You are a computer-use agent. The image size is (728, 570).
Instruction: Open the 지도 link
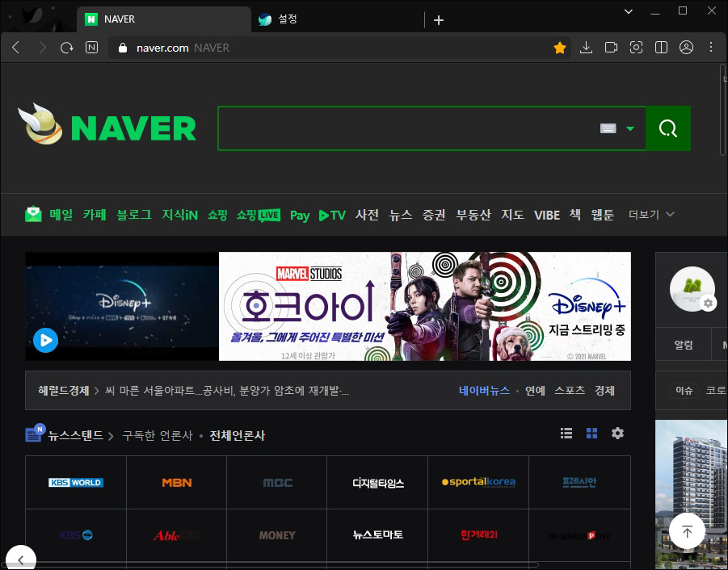point(512,215)
